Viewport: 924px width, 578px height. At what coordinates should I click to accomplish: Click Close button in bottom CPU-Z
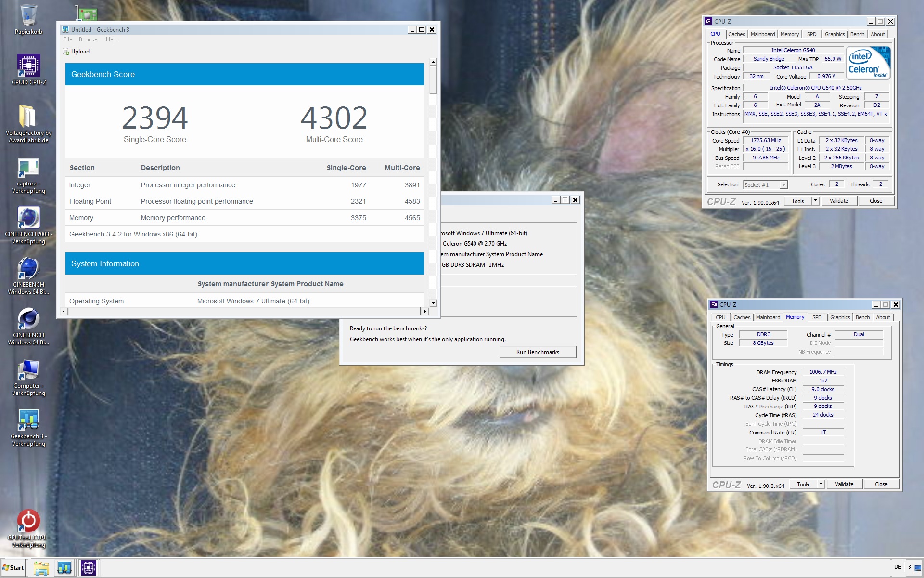tap(881, 484)
